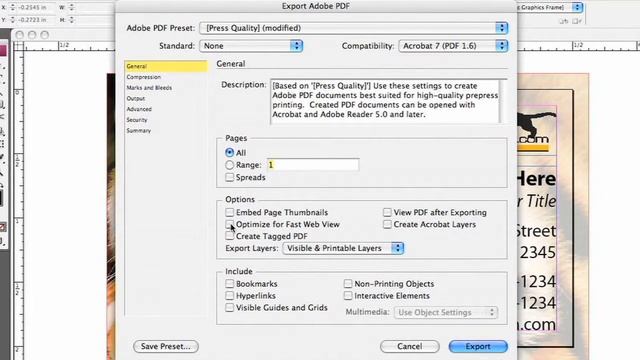
Task: Include Bookmarks checkbox
Action: 229,284
